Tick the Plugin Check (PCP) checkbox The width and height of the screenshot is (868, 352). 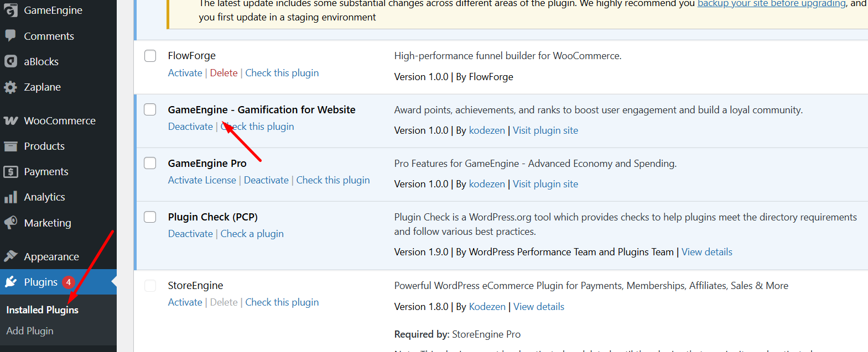(150, 217)
